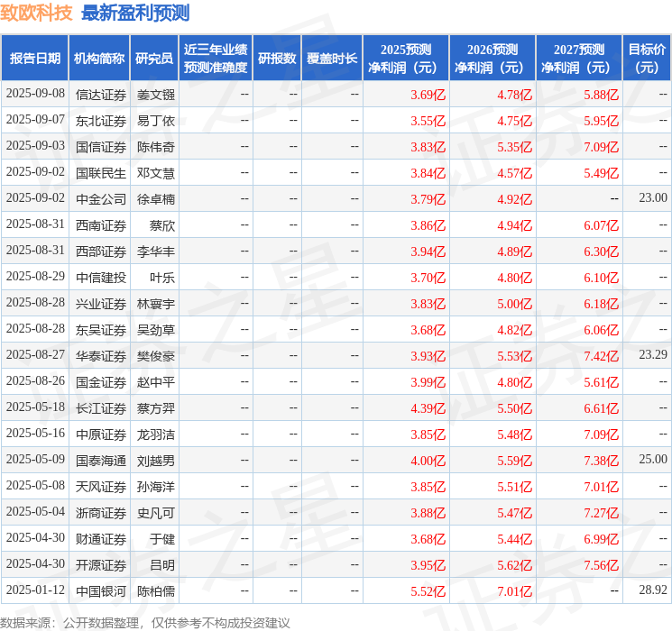Click target price 23.00
672x631 pixels.
click(653, 198)
